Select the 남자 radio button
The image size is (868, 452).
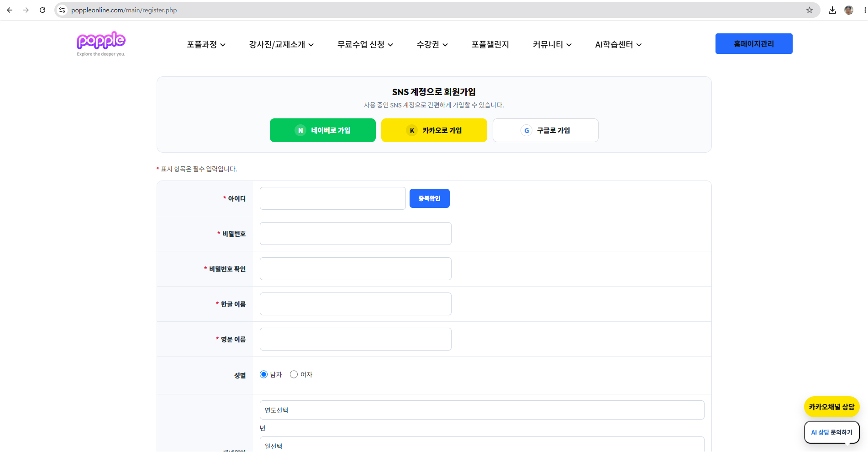click(x=263, y=374)
